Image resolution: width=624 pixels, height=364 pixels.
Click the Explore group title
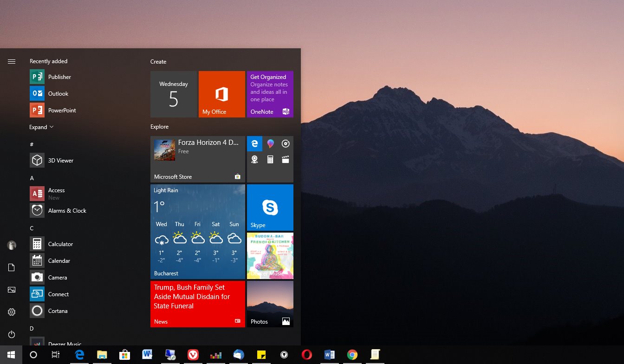coord(159,127)
